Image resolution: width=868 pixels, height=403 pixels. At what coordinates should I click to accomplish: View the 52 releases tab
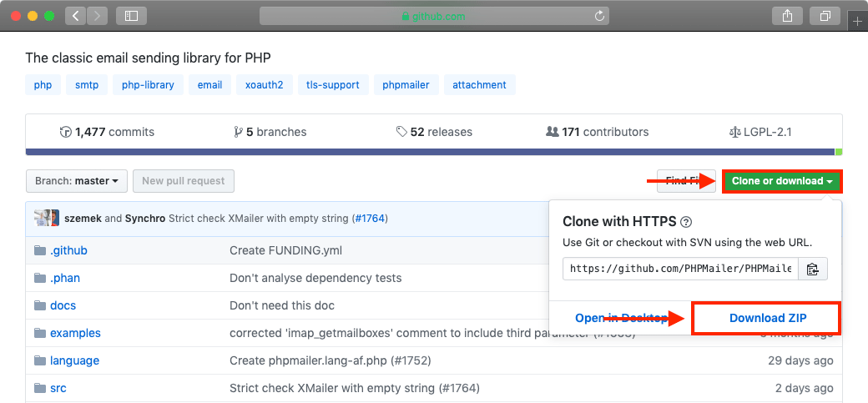tap(434, 132)
